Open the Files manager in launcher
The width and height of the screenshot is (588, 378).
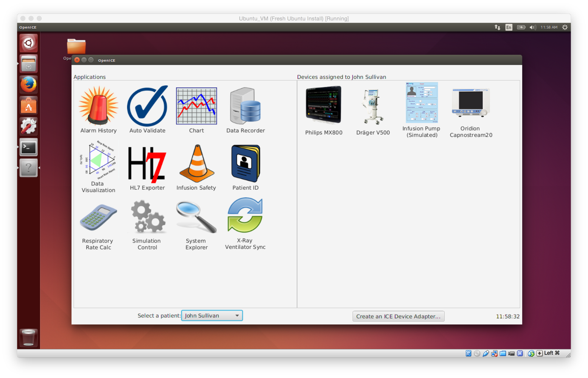29,64
